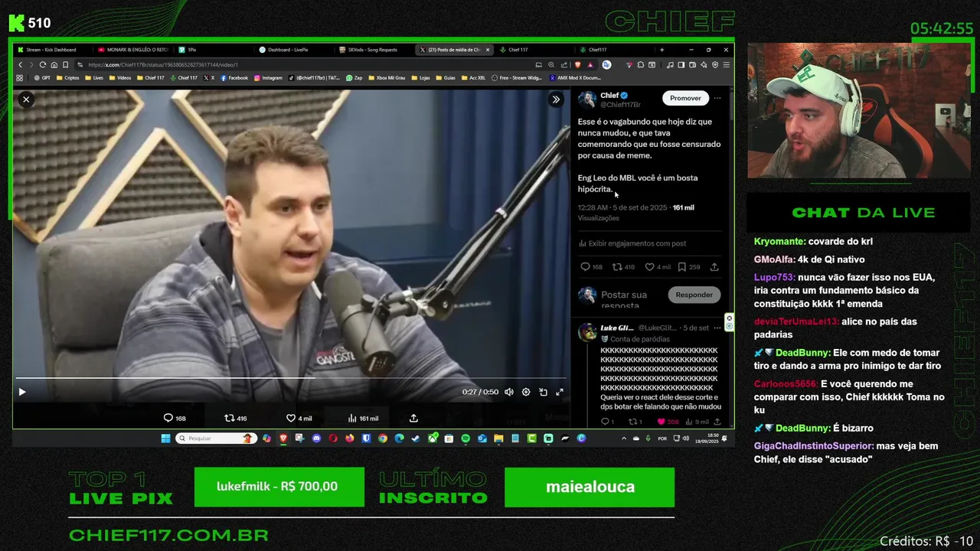Go to browser home page
Screen dimensions: 980x551
54,65
